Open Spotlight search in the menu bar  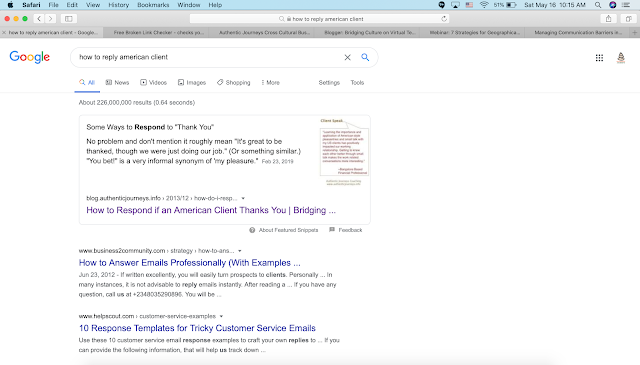598,5
